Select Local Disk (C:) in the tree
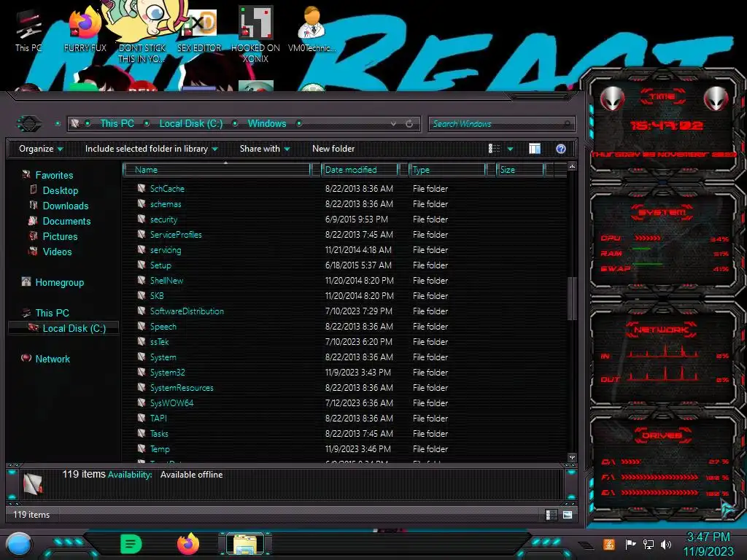Viewport: 747px width, 560px height. (74, 328)
